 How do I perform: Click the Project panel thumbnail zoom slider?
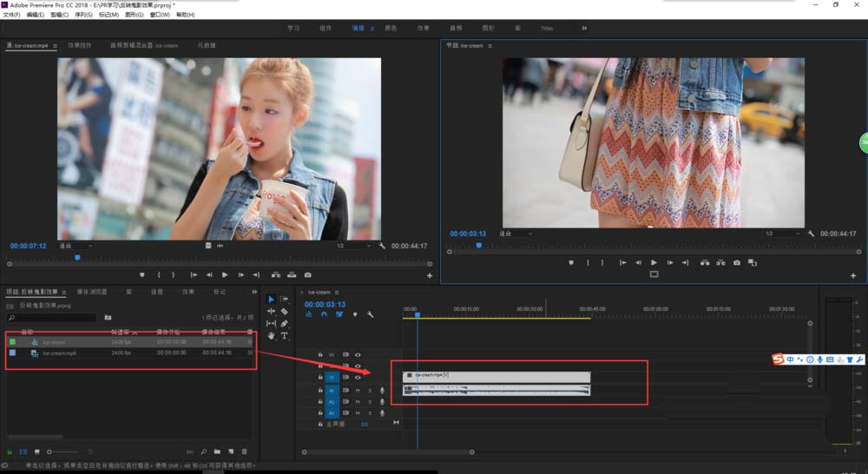[50, 451]
